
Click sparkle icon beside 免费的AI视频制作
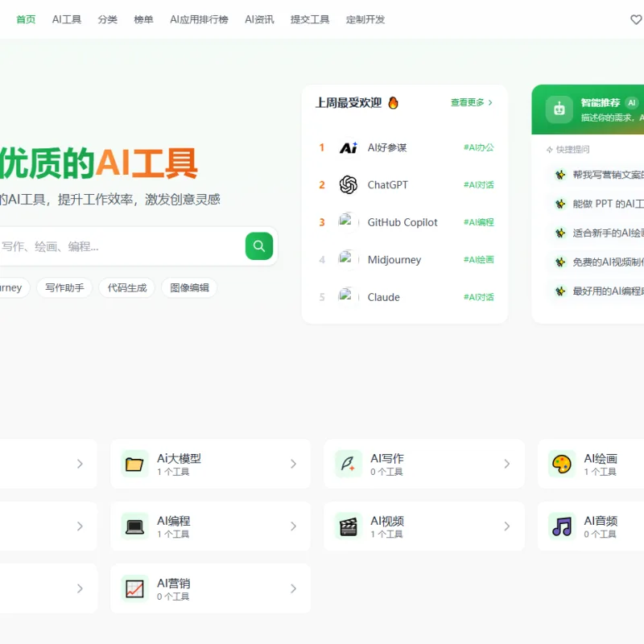pos(560,262)
